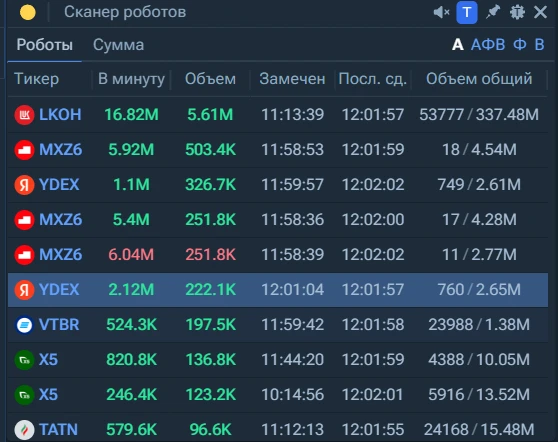
Task: Click last trade time 12:02:00
Action: pyautogui.click(x=373, y=219)
